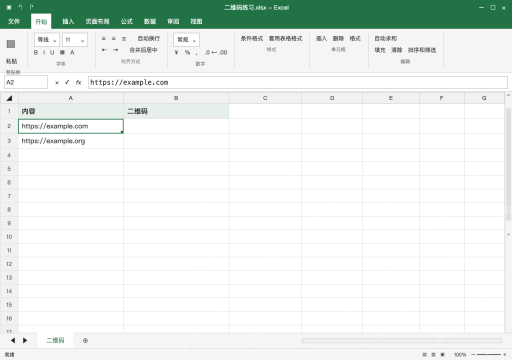The height and width of the screenshot is (360, 512).
Task: Toggle Italic formatting
Action: (x=44, y=52)
